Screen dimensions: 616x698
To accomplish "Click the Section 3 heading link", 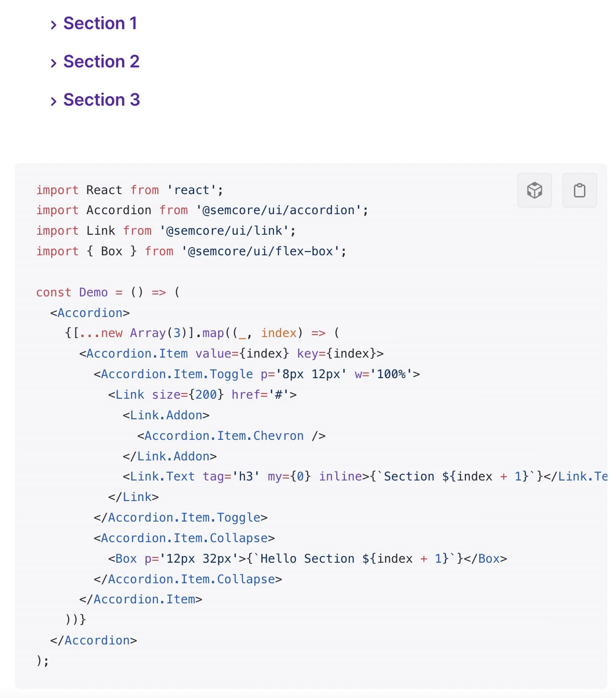I will 101,100.
